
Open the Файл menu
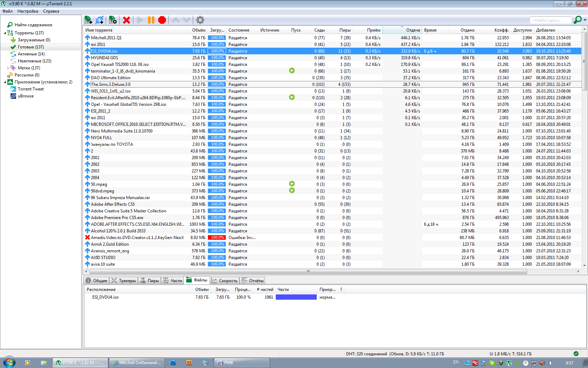pos(7,11)
